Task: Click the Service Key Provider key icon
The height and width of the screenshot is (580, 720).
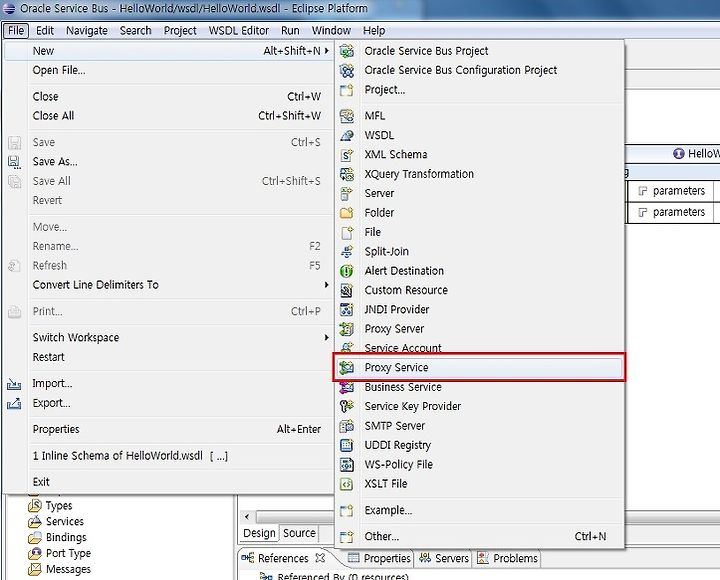Action: (x=347, y=406)
